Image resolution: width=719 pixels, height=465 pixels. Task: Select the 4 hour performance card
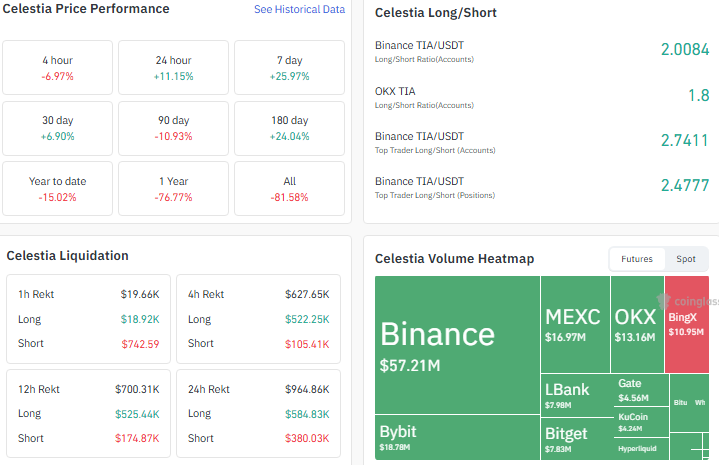click(57, 67)
